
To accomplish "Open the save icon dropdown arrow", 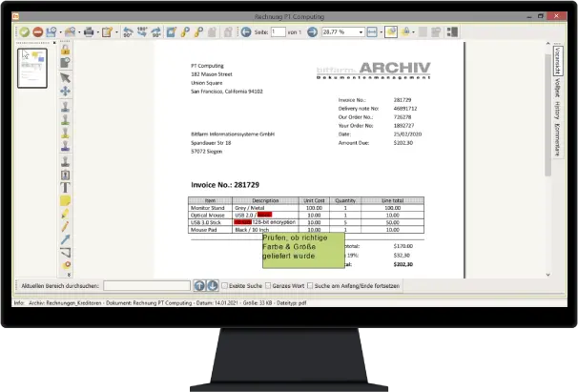I will 60,32.
